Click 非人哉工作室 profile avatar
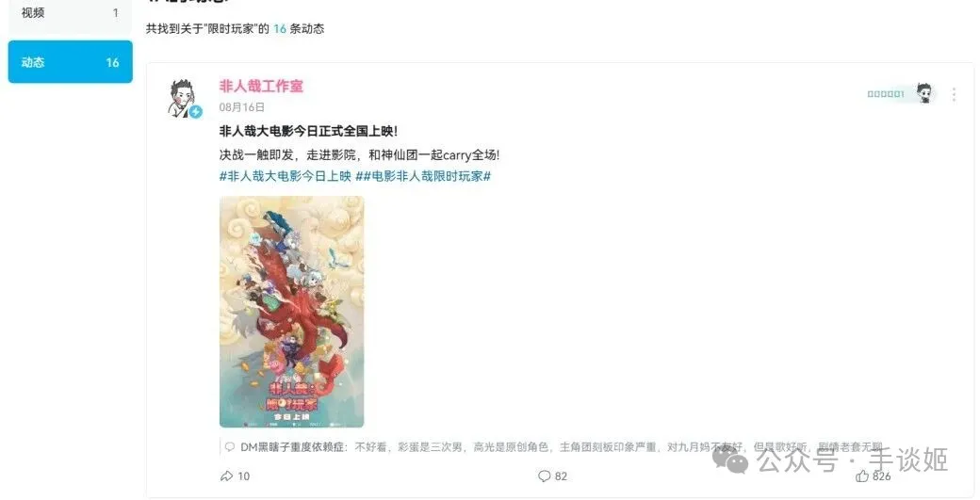The height and width of the screenshot is (500, 980). [183, 98]
